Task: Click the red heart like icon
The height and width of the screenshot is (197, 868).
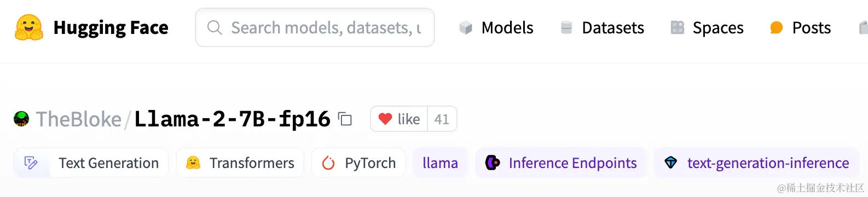Action: pos(385,119)
